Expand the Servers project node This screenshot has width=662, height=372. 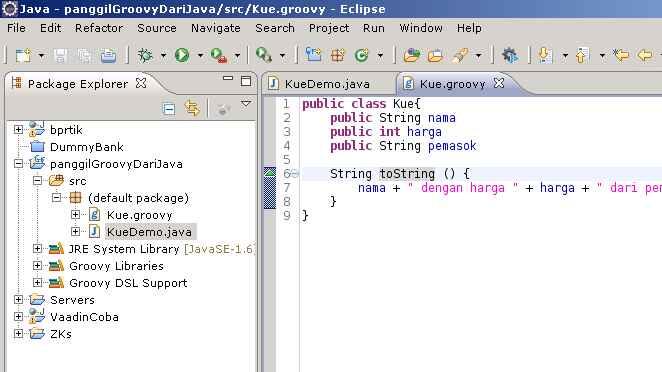point(18,299)
